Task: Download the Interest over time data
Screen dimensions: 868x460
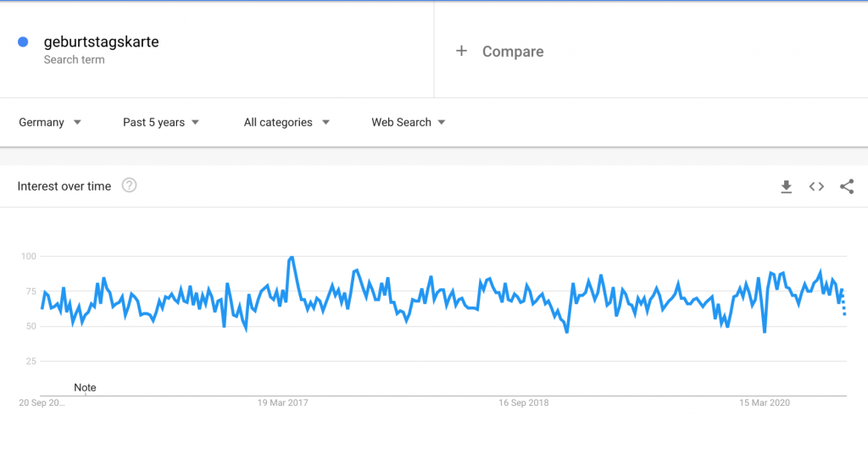Action: click(786, 187)
